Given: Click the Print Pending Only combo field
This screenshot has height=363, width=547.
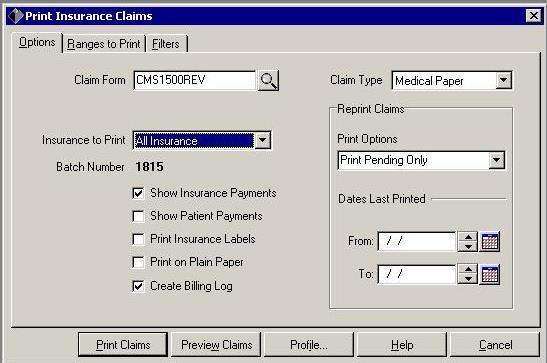Looking at the screenshot, I should click(x=421, y=160).
